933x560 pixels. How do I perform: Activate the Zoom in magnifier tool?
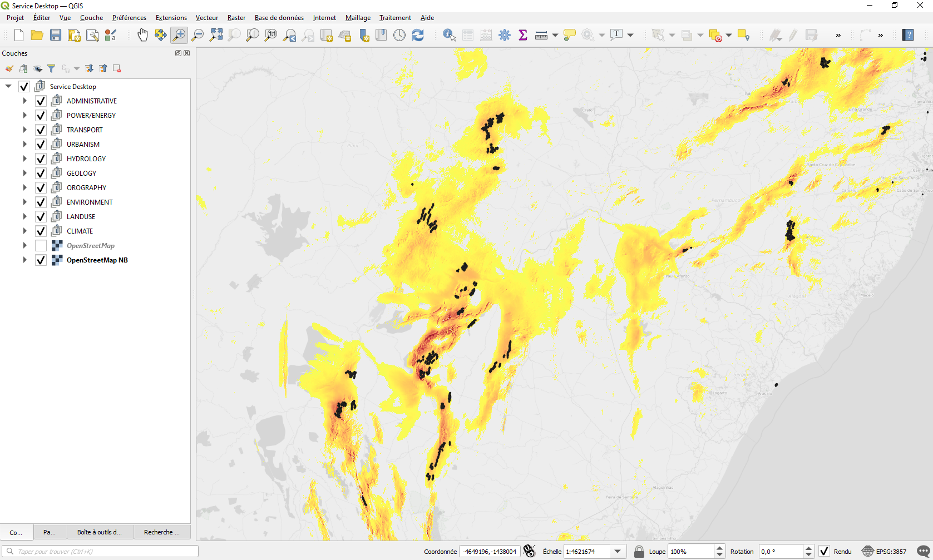point(179,35)
